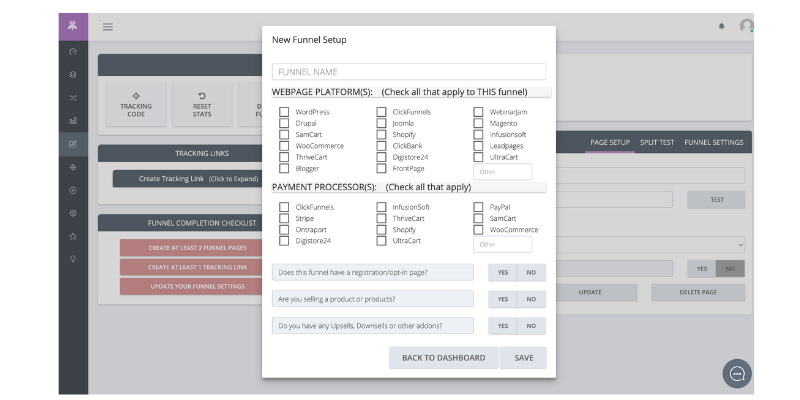Check the FrontPage checkbox
Image resolution: width=800 pixels, height=400 pixels.
pos(381,168)
